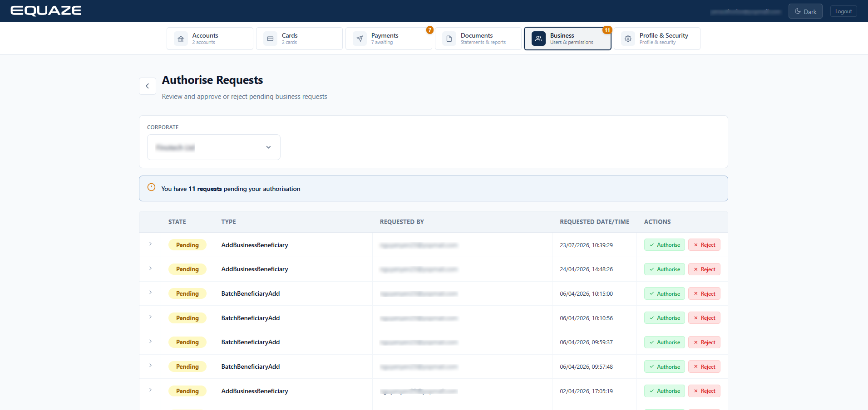This screenshot has height=410, width=868.
Task: Click the EQUAZE logo
Action: coord(46,11)
